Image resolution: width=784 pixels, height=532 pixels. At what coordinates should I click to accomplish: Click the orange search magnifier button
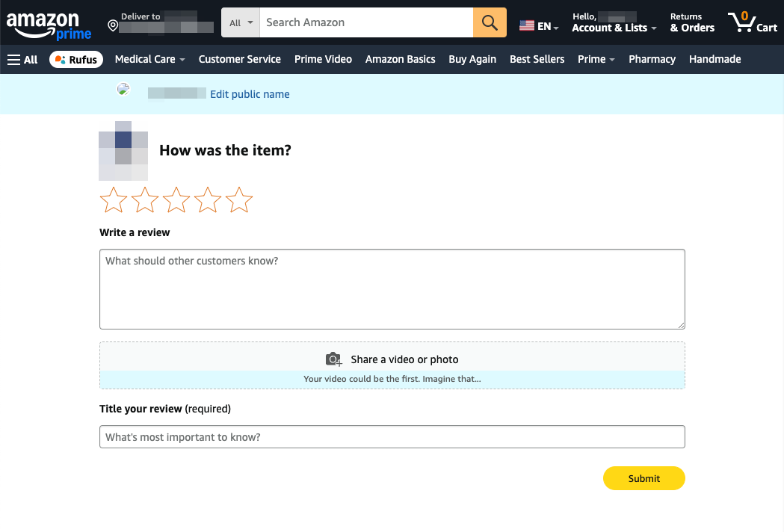tap(490, 22)
